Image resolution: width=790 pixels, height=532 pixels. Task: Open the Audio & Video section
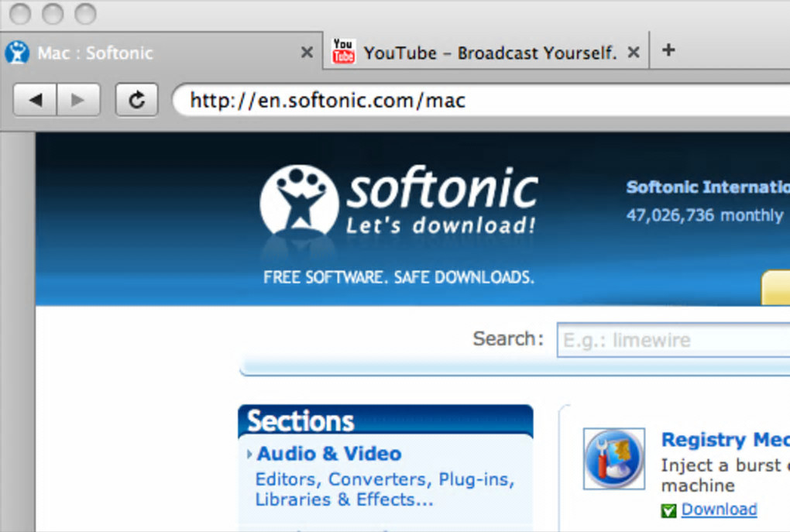point(329,454)
